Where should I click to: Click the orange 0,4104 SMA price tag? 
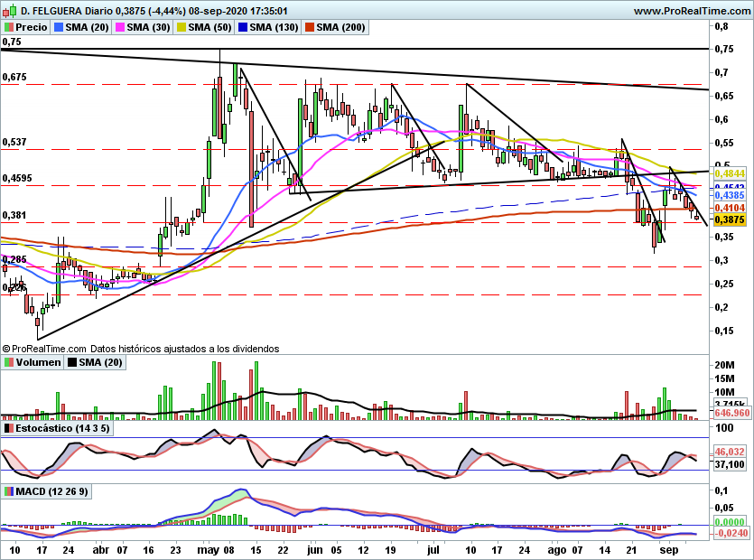[x=728, y=207]
